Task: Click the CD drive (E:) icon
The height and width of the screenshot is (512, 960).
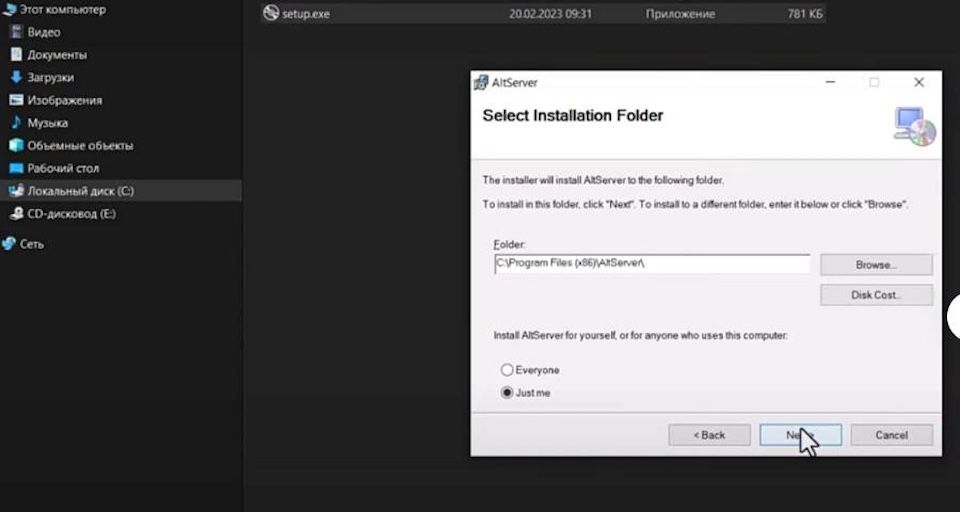Action: (16, 214)
